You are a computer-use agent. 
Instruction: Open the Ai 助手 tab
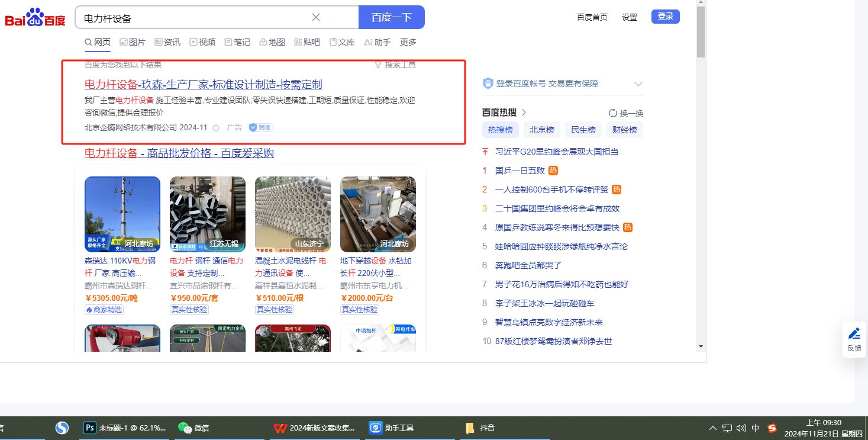pos(377,42)
